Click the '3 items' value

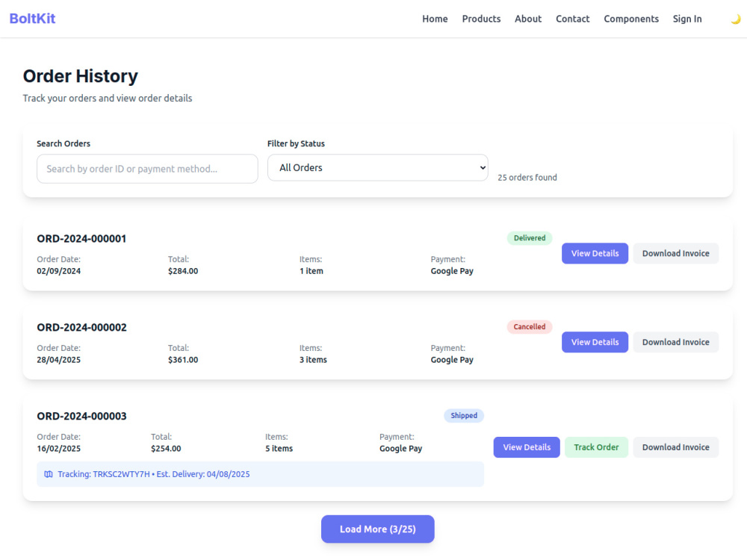coord(313,360)
